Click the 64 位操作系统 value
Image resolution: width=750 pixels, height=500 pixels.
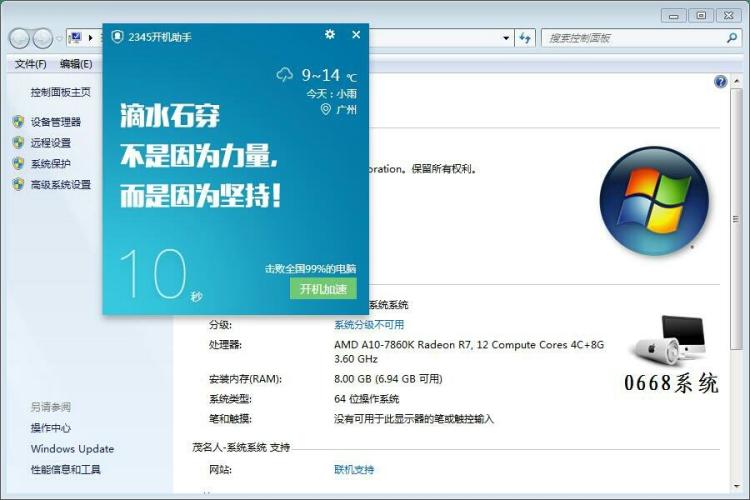[x=366, y=399]
